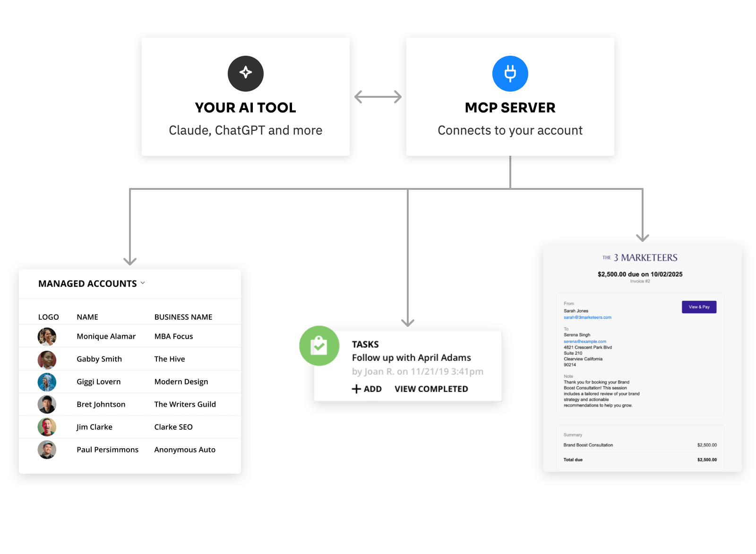
Task: Select the name Giggi Lovern
Action: (x=99, y=382)
